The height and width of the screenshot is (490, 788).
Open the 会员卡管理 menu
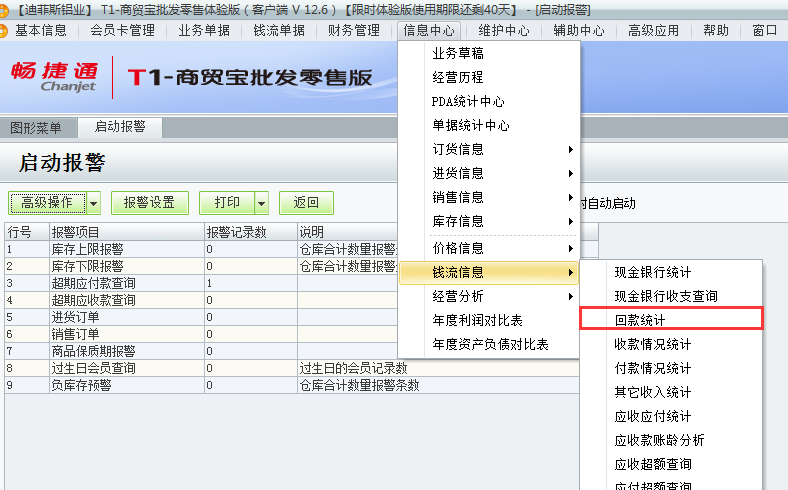123,31
